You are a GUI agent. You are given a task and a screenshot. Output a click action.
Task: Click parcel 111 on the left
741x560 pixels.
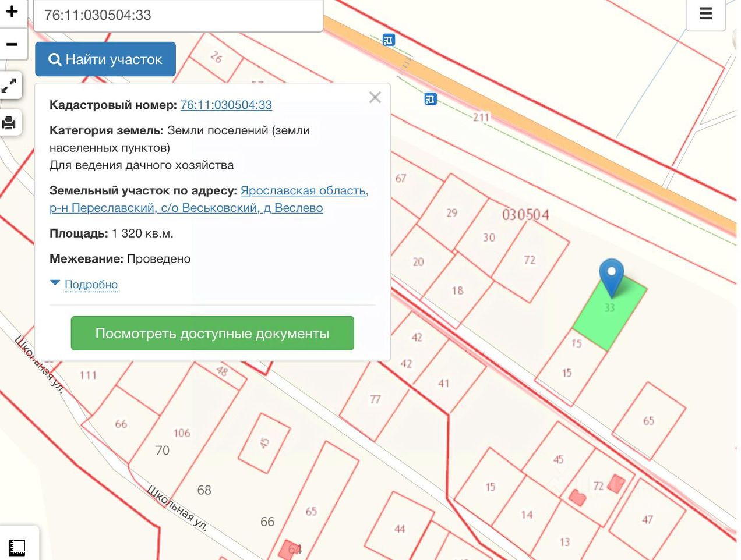click(x=88, y=375)
